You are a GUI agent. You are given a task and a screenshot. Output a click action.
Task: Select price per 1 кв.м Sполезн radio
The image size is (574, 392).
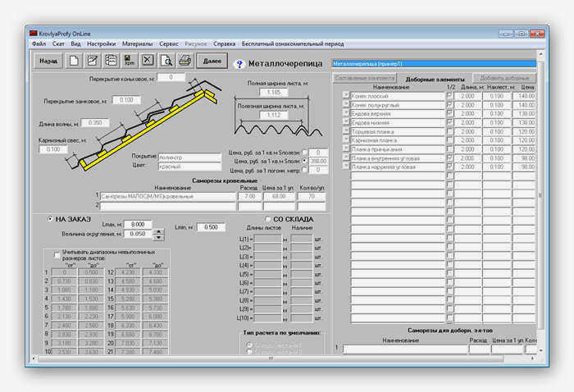coord(304,152)
